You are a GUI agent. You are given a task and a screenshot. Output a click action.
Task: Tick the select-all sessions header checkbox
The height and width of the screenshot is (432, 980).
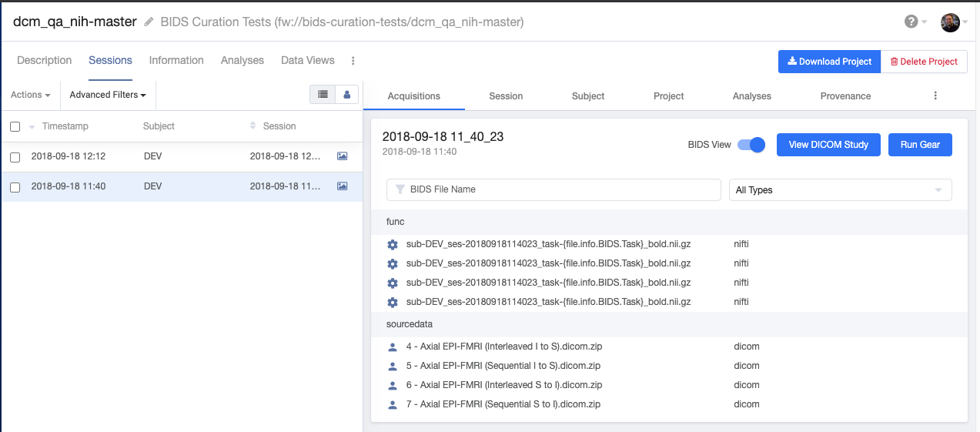[15, 126]
